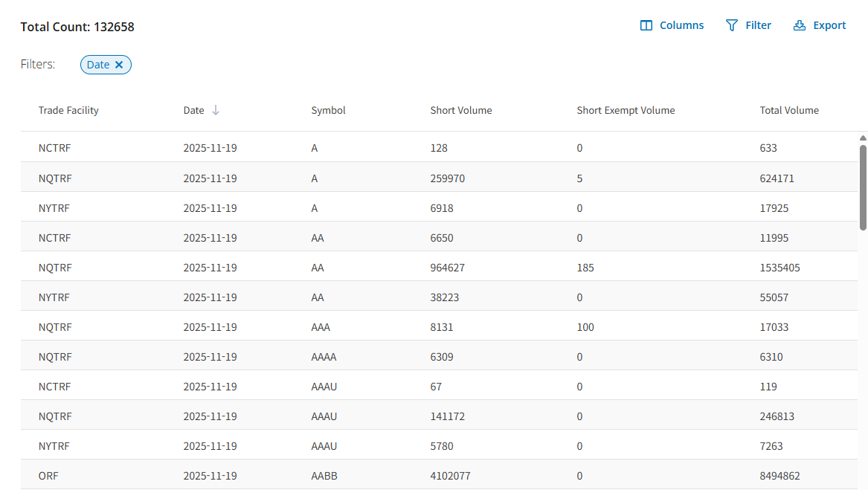Sort by the Symbol column header

(x=328, y=110)
